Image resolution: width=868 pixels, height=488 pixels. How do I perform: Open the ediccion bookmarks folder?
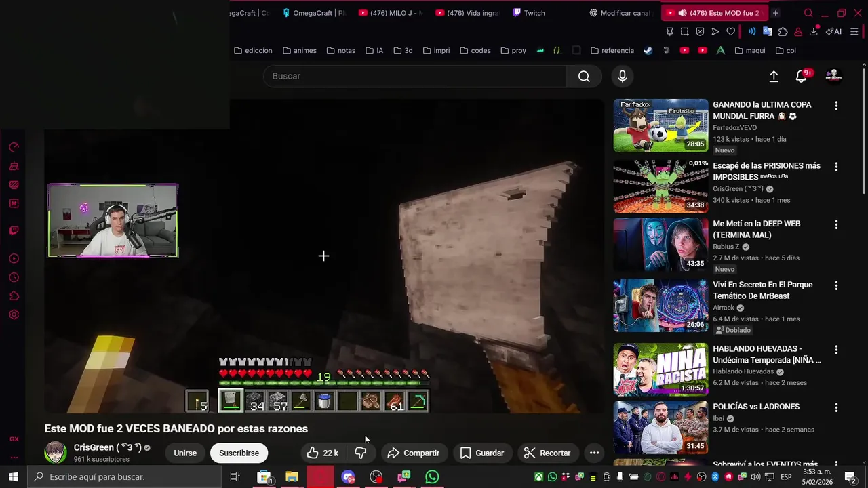(x=253, y=50)
